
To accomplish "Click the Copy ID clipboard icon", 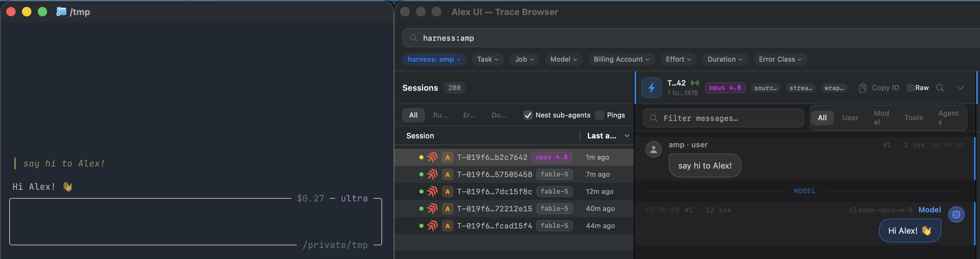I will click(x=863, y=88).
